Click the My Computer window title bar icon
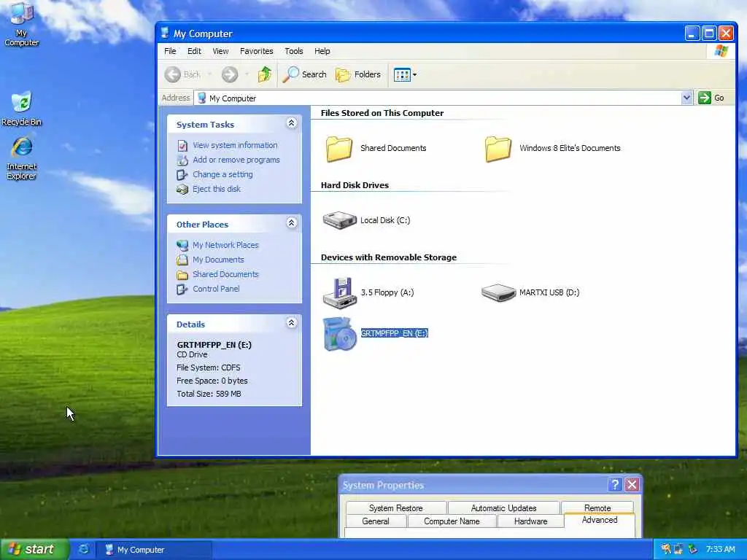The image size is (747, 560). pyautogui.click(x=165, y=33)
